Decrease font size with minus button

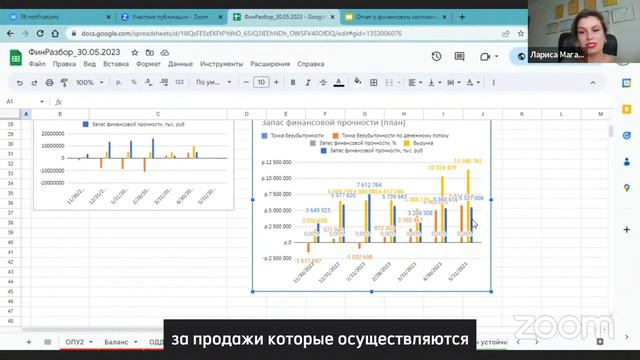pos(246,82)
